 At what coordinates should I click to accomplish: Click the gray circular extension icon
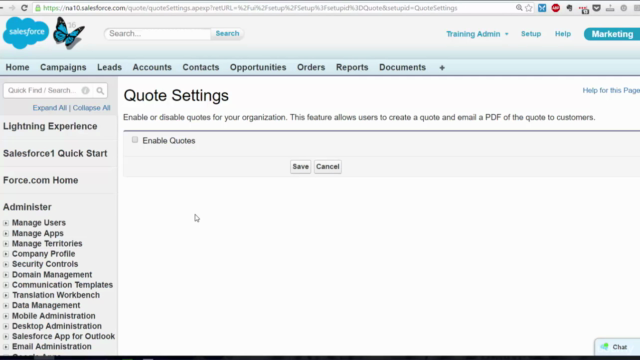pyautogui.click(x=624, y=8)
